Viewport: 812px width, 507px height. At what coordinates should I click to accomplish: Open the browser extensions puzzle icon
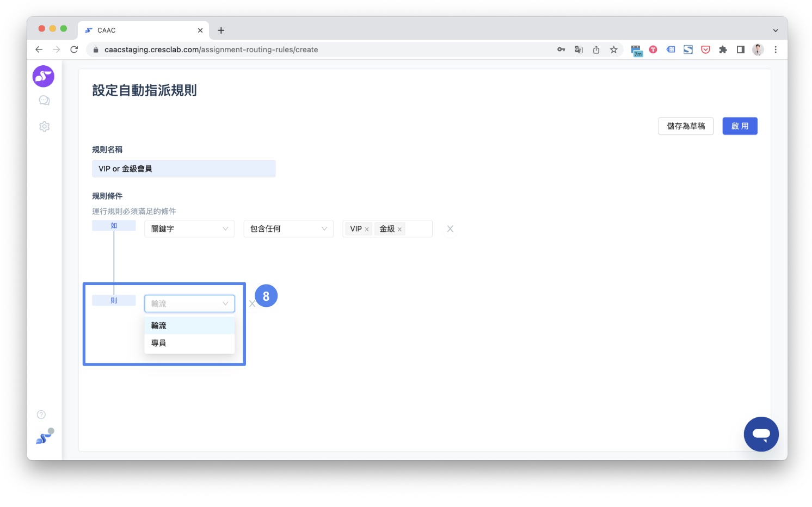723,50
